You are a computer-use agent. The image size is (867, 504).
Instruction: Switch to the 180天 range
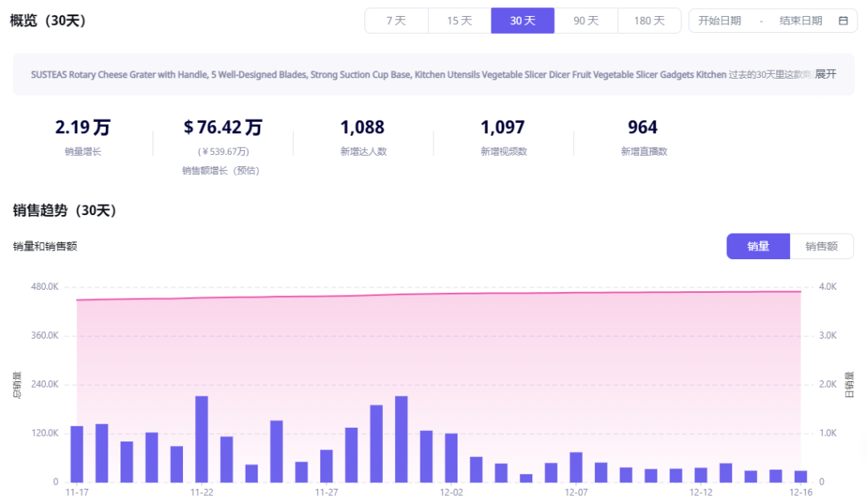649,21
